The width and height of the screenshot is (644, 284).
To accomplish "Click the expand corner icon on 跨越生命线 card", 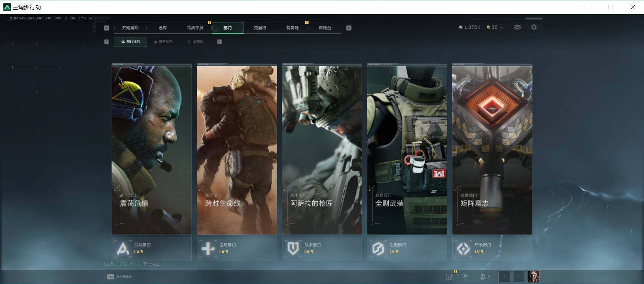I will pos(203,187).
